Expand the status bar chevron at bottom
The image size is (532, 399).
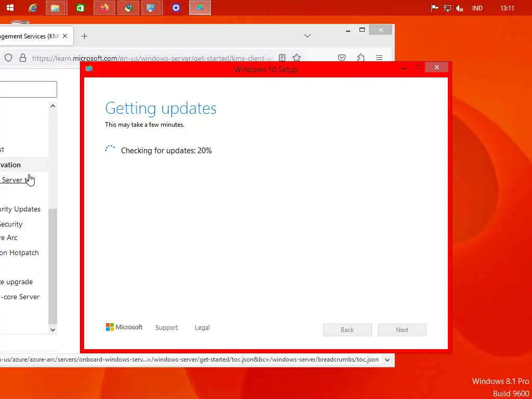388,360
